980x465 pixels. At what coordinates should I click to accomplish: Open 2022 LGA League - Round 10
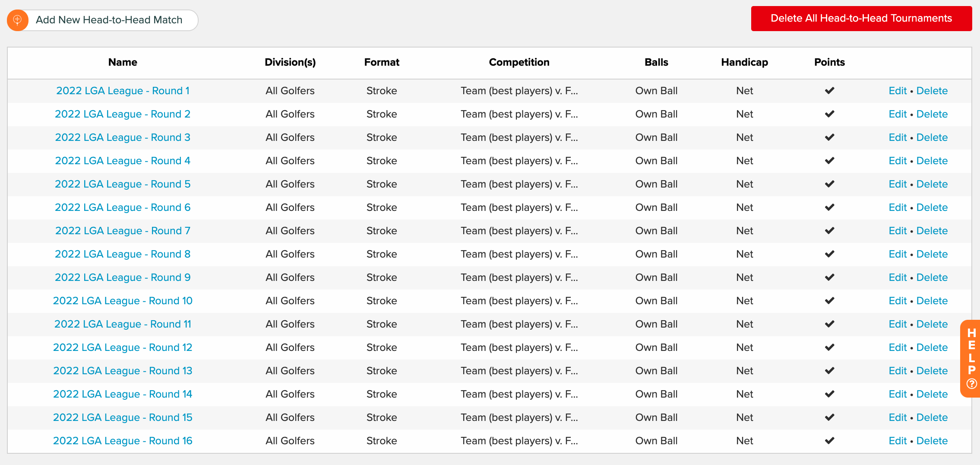(x=123, y=301)
